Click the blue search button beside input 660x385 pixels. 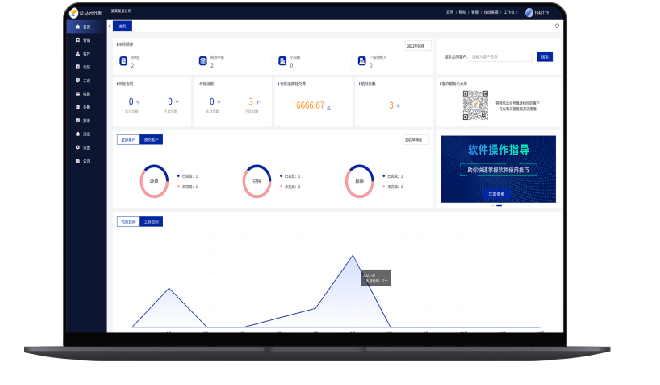[545, 57]
